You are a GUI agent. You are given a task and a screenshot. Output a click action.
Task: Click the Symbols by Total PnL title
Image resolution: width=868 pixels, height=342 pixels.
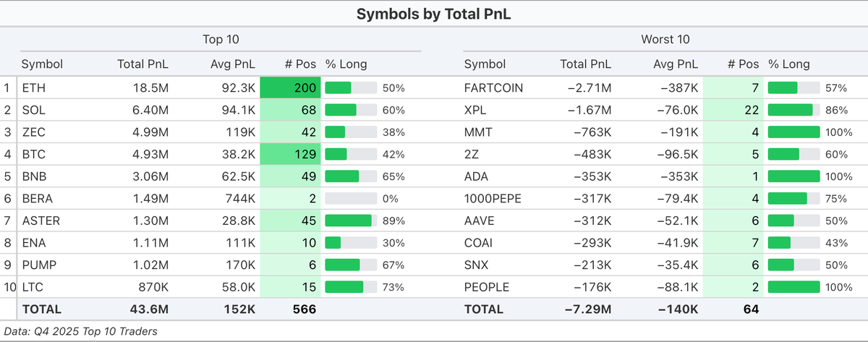(434, 14)
